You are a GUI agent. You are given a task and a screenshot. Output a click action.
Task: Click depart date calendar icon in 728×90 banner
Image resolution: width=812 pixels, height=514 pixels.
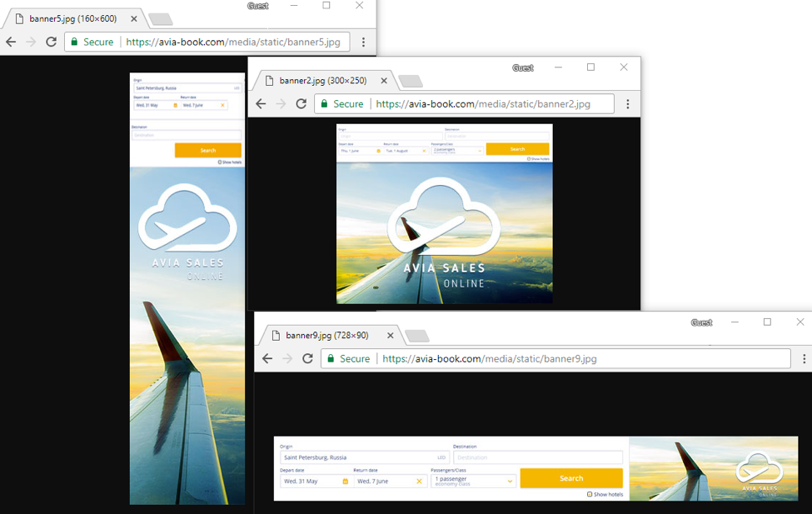[x=346, y=482]
